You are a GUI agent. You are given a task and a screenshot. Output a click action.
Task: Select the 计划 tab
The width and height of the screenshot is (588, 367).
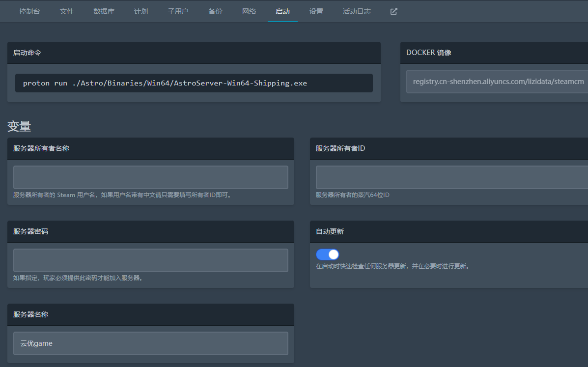141,11
